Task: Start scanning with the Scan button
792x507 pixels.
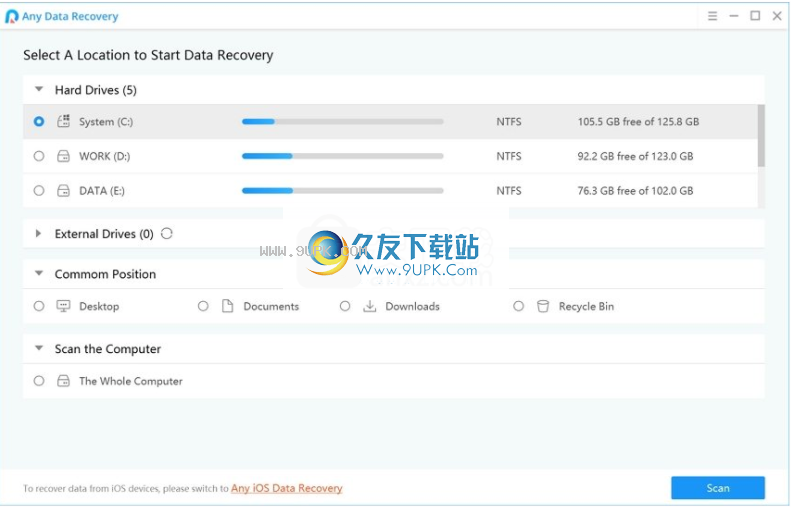Action: click(x=718, y=488)
